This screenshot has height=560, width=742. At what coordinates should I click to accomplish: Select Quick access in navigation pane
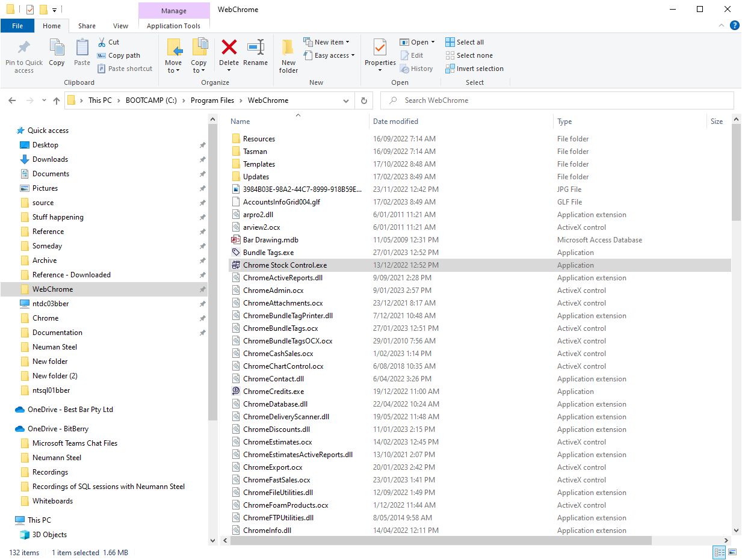point(48,131)
